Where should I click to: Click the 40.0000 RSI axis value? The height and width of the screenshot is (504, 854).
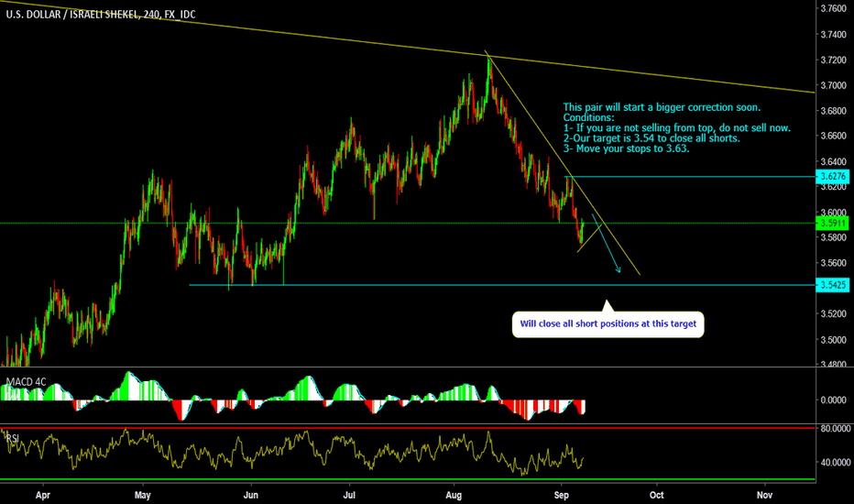click(836, 463)
